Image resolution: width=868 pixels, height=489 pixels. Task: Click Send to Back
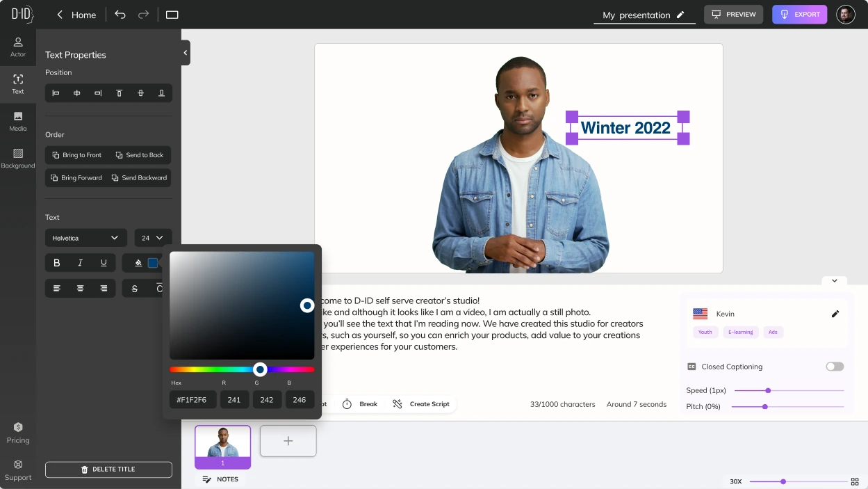point(140,155)
